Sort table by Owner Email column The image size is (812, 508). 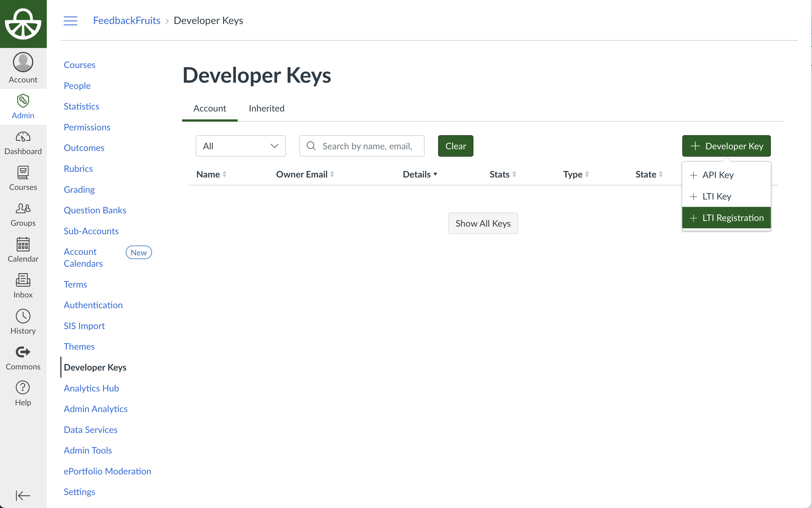(305, 174)
